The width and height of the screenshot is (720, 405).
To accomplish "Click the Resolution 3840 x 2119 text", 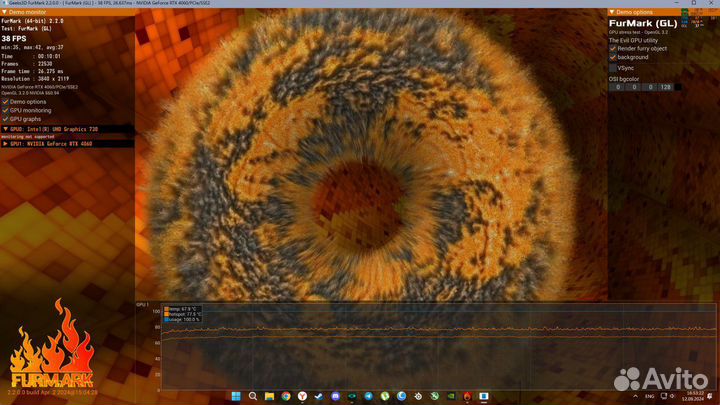I will (x=35, y=79).
